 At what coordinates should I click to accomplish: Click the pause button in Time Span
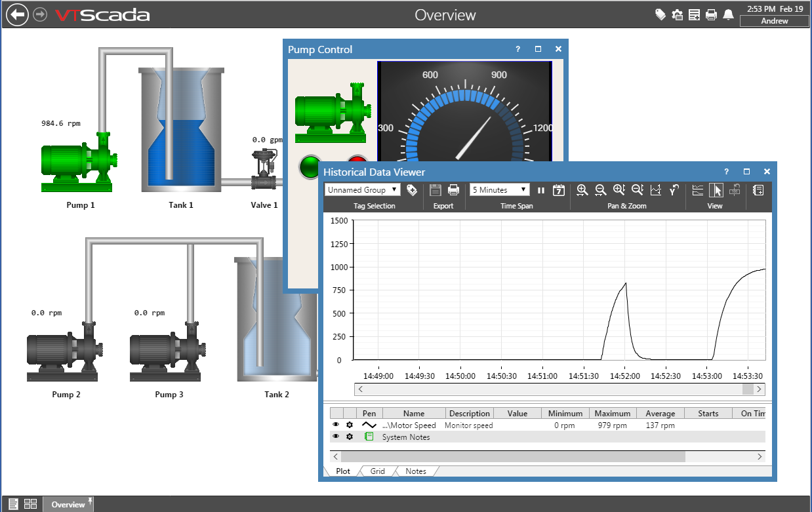pyautogui.click(x=541, y=190)
